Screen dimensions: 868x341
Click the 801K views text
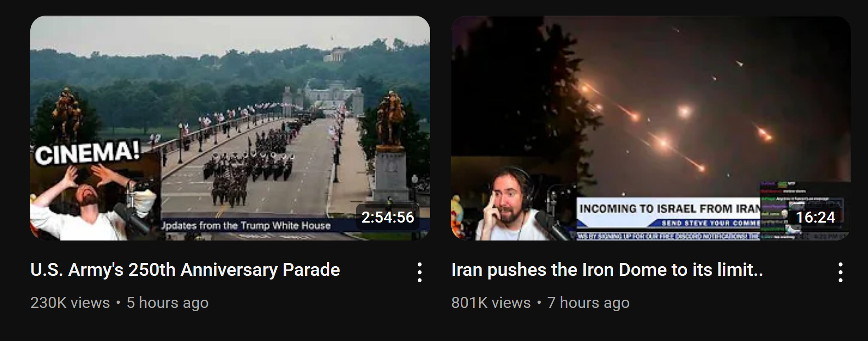491,303
